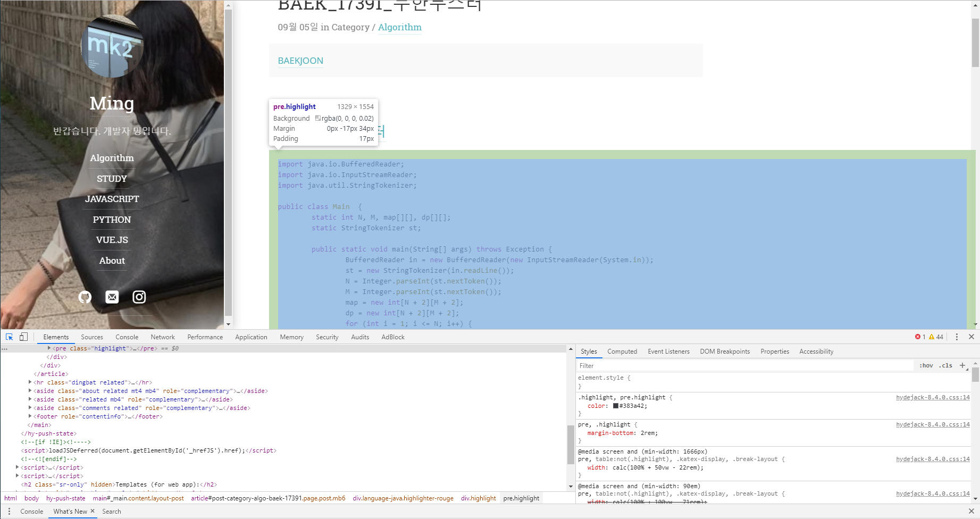Select the Styles sidebar tab
The width and height of the screenshot is (980, 519).
[589, 351]
